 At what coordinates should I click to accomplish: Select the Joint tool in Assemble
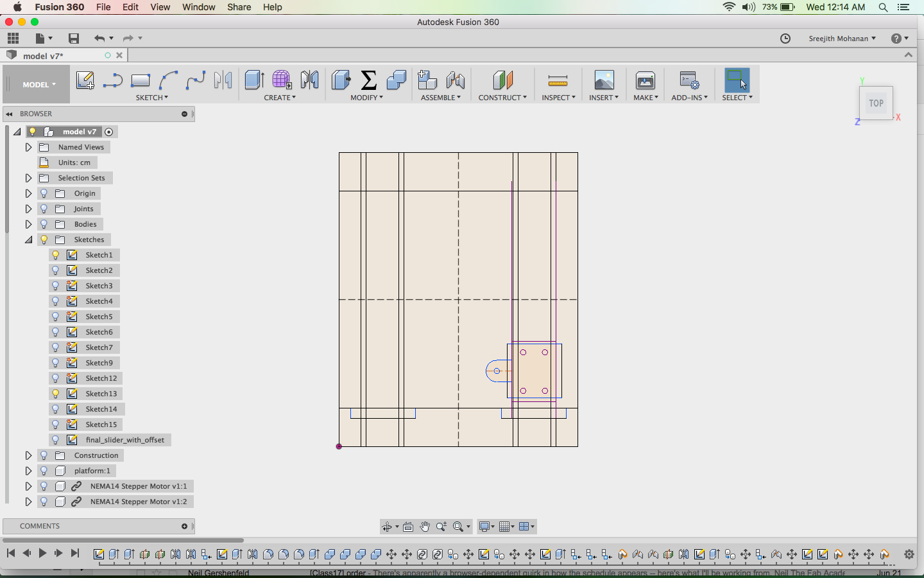456,80
